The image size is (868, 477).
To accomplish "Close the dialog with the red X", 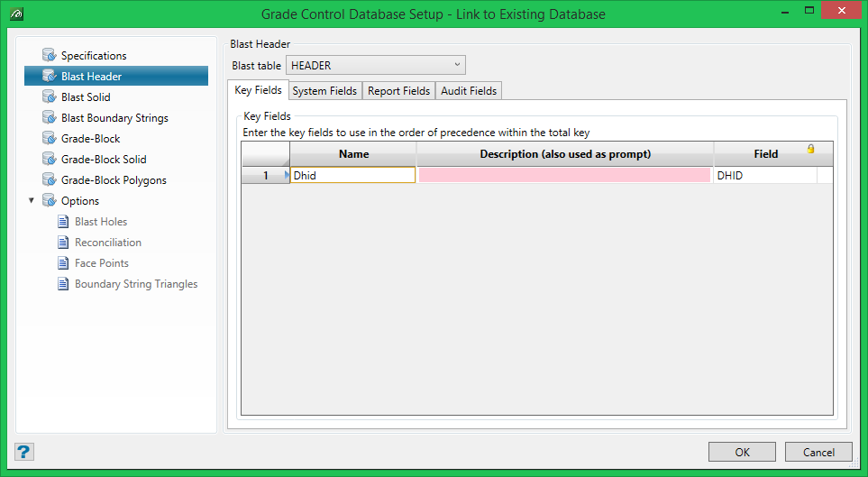I will [x=842, y=11].
